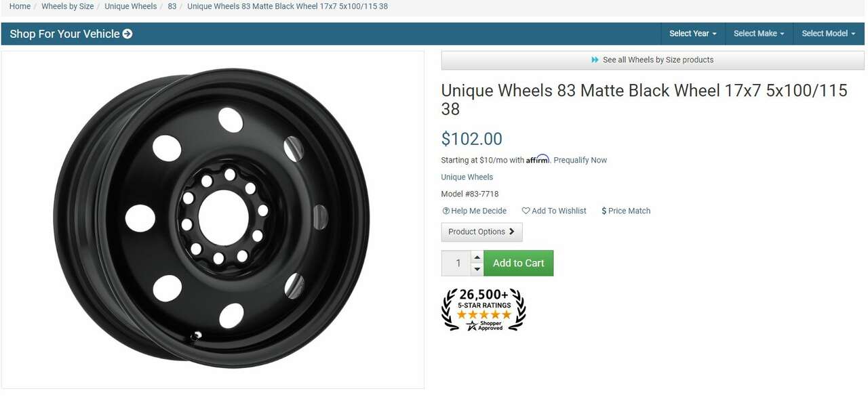The width and height of the screenshot is (868, 399).
Task: Click the Add To Wishlist heart icon
Action: pyautogui.click(x=526, y=211)
